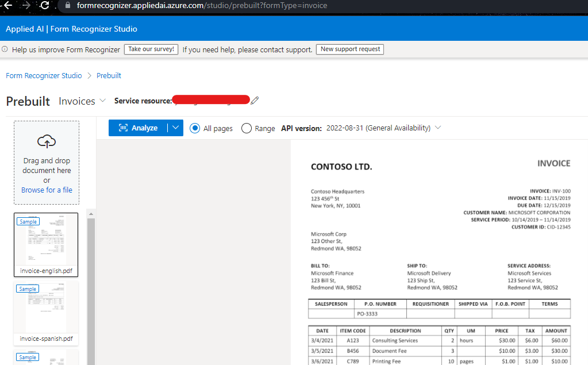Click the Sample badge on invoice-spanish.pdf
The image size is (588, 365).
click(x=28, y=289)
